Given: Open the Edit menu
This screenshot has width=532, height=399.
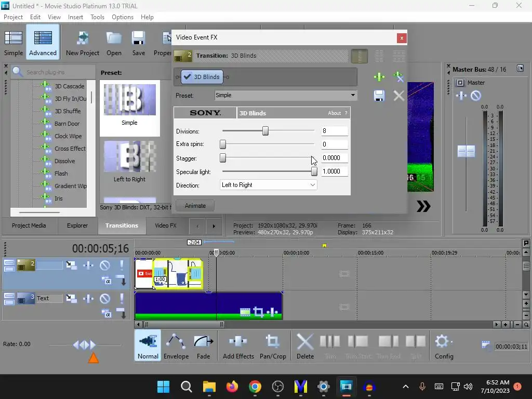Looking at the screenshot, I should pos(35,17).
